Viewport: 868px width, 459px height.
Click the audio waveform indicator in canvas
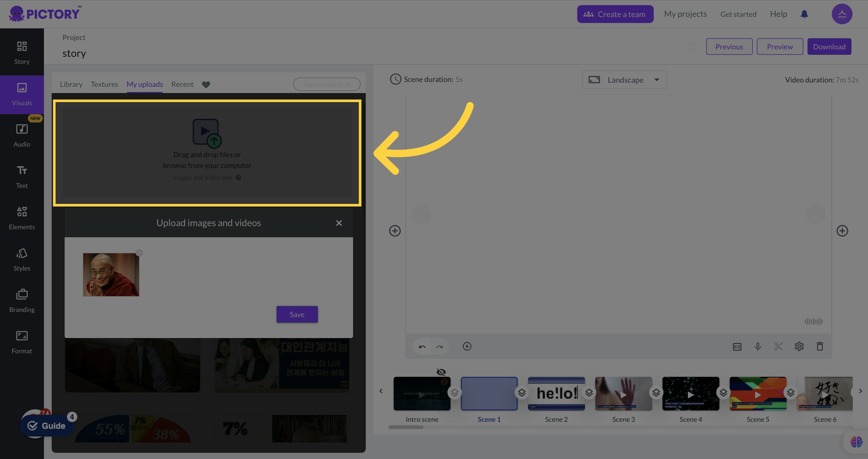point(813,322)
